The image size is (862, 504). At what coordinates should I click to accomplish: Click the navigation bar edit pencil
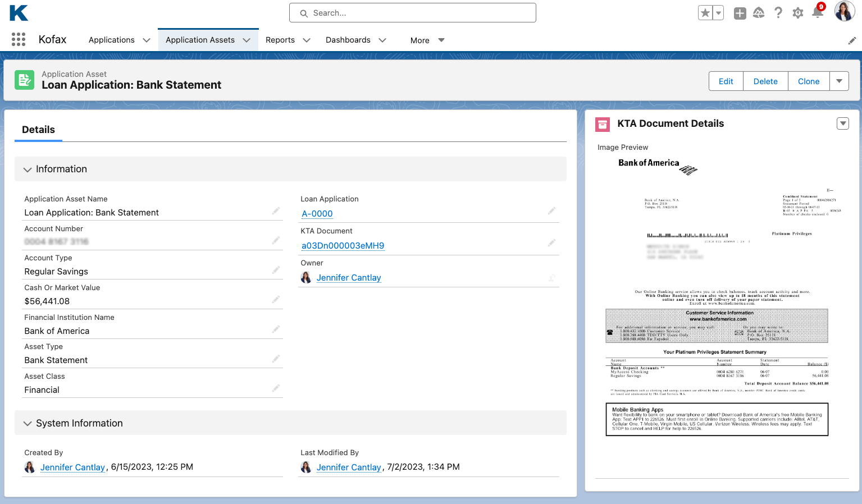(851, 40)
